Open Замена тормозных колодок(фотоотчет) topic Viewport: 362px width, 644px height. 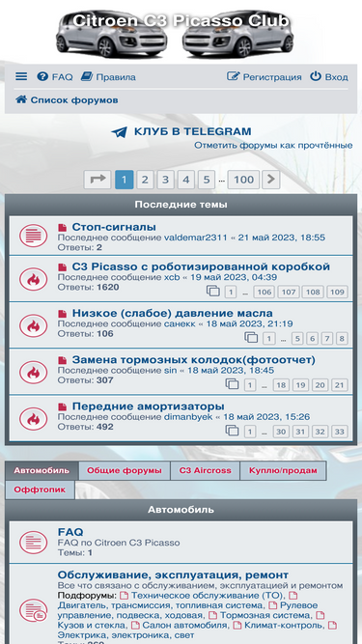pos(194,360)
